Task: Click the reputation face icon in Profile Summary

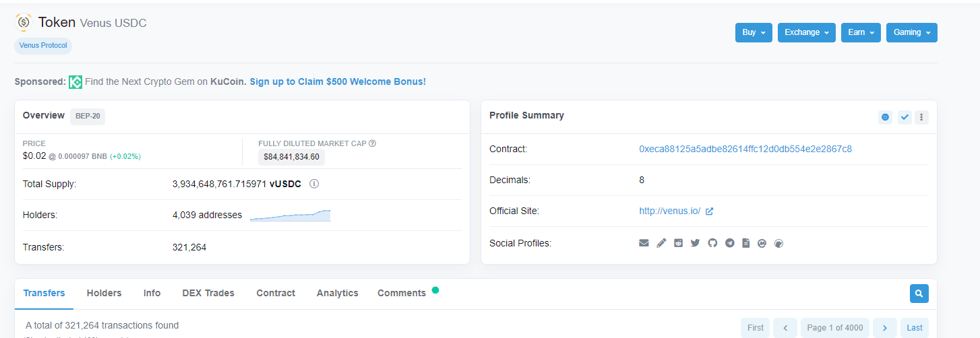Action: 885,117
